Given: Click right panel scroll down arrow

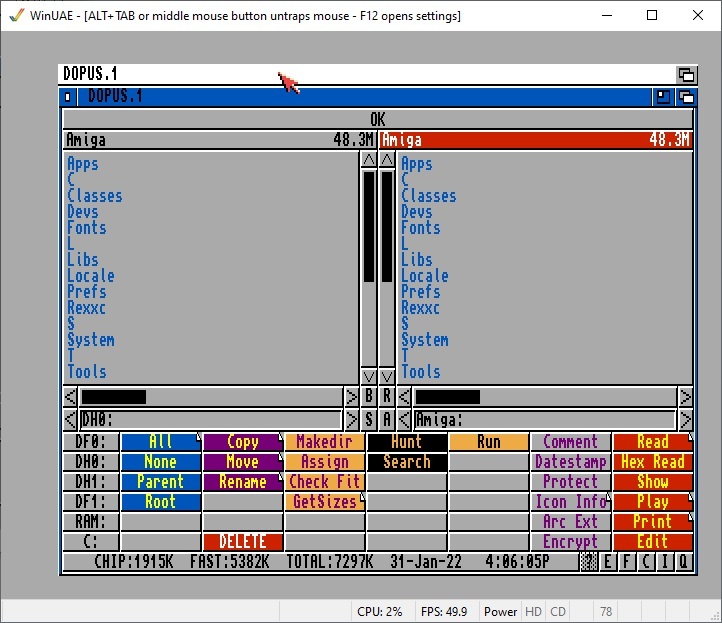Looking at the screenshot, I should click(387, 377).
